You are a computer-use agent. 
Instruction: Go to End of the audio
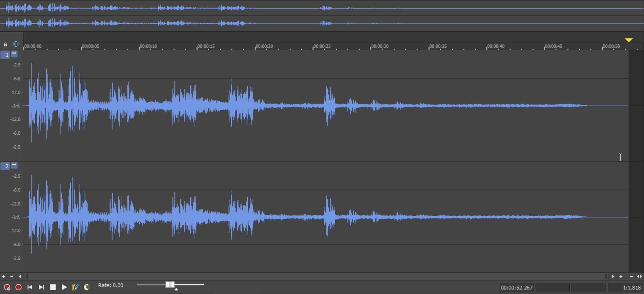click(41, 287)
